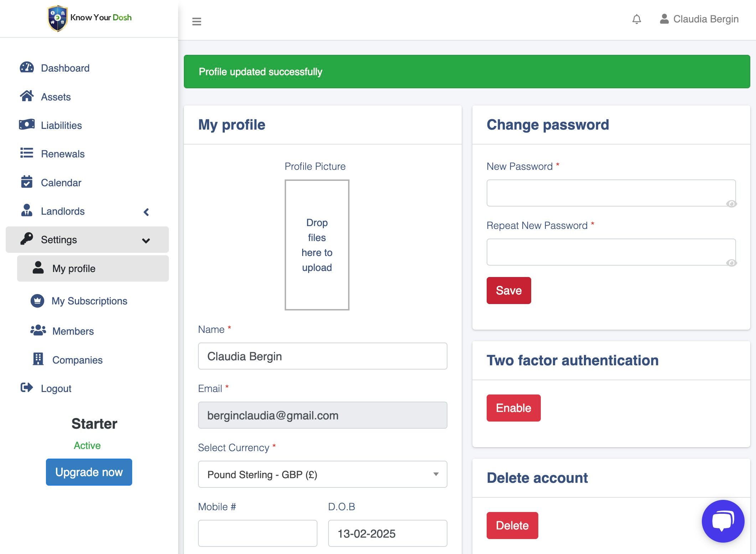This screenshot has height=554, width=756.
Task: Click the profile picture drop zone
Action: click(317, 245)
